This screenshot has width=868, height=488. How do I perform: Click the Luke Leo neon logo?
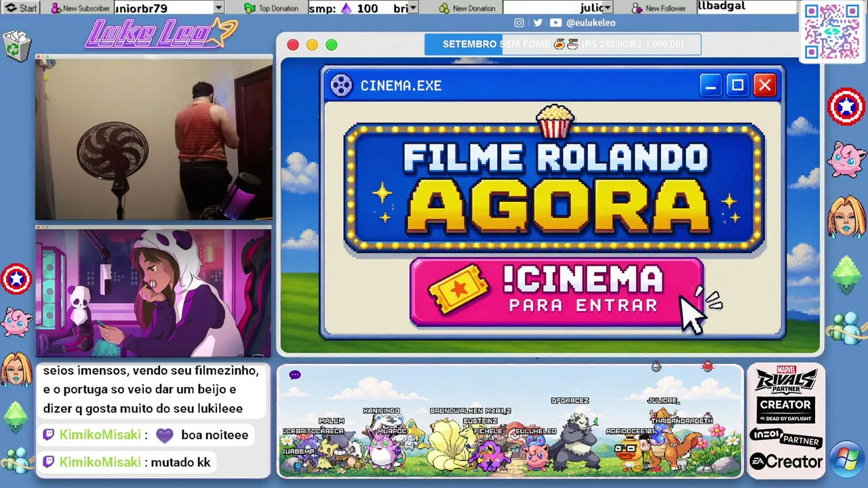point(161,33)
